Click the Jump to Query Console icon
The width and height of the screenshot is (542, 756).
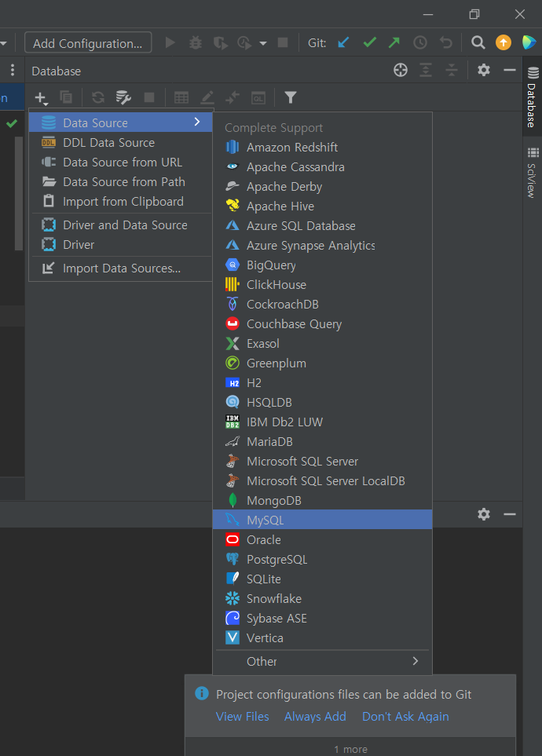click(258, 98)
